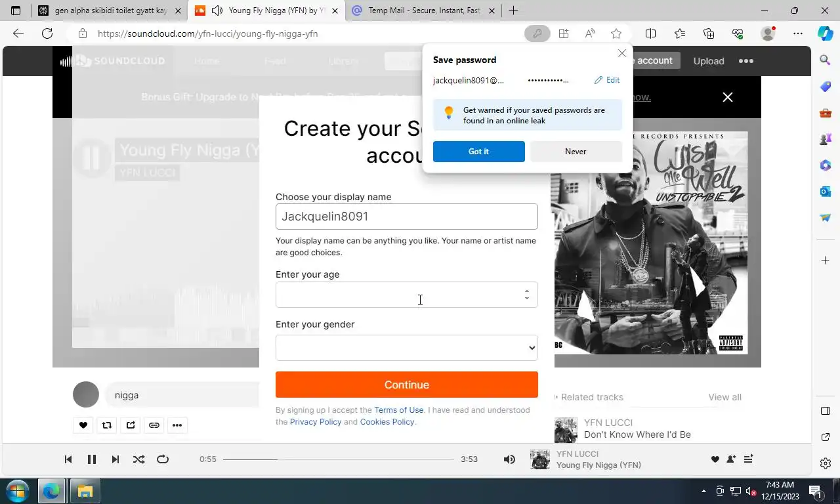Go back to previous page
The height and width of the screenshot is (504, 840).
18,33
